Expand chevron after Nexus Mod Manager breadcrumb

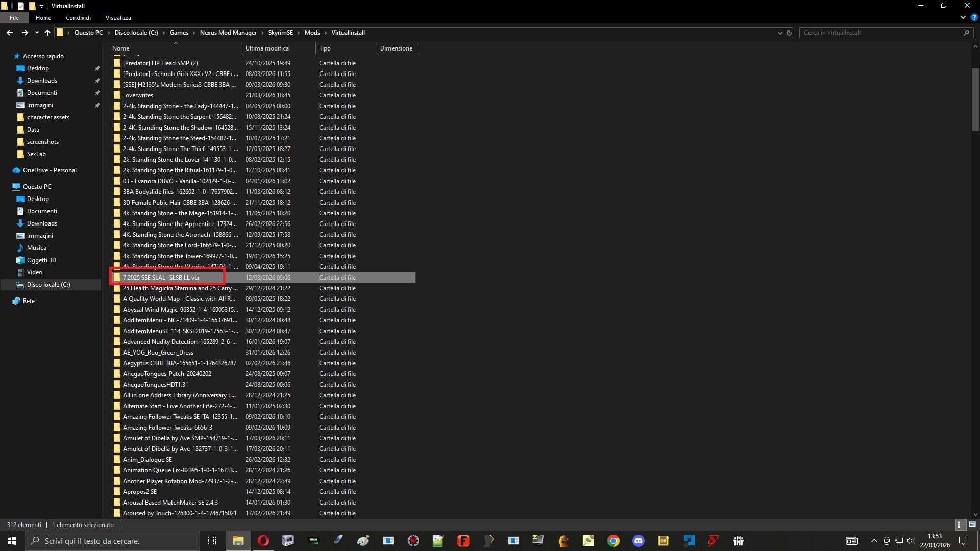coord(262,33)
